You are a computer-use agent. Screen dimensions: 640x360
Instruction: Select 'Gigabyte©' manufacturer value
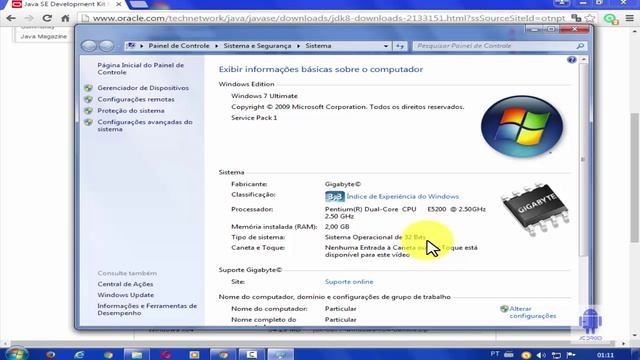tap(343, 184)
